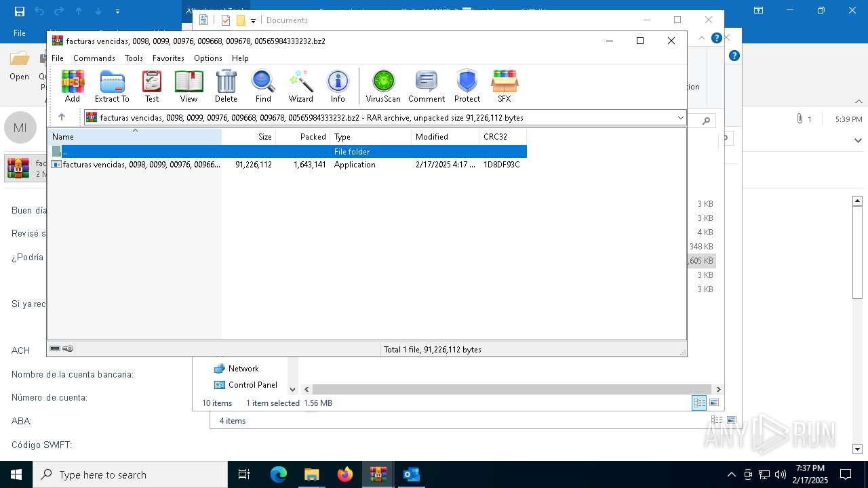
Task: Switch Explorer to details view icon
Action: point(699,403)
